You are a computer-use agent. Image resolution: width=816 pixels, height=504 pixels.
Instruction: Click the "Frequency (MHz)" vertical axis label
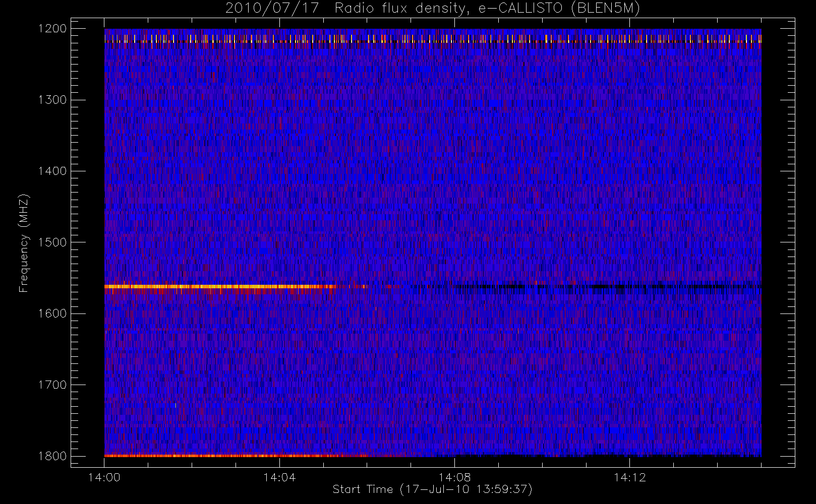point(23,243)
